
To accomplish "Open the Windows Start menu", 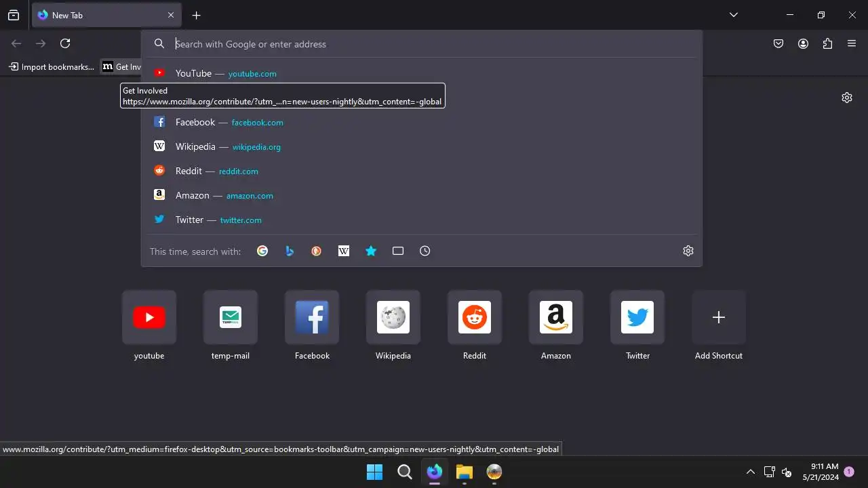I will coord(374,472).
